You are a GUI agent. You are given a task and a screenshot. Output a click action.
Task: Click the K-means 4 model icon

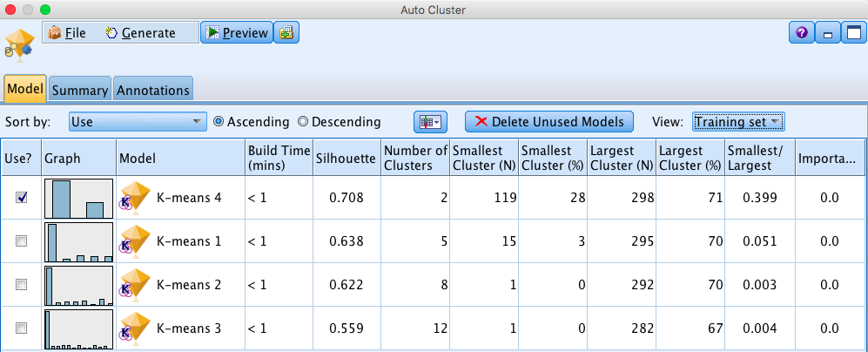(135, 197)
